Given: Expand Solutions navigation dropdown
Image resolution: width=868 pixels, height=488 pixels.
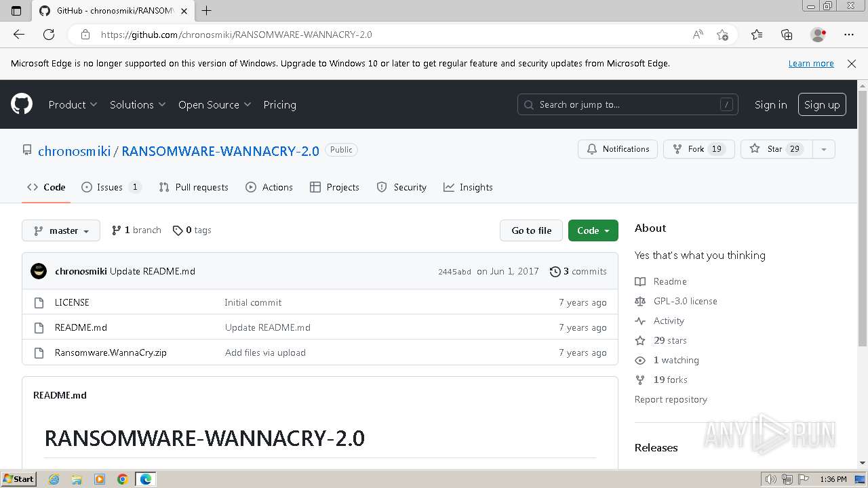Looking at the screenshot, I should [138, 104].
